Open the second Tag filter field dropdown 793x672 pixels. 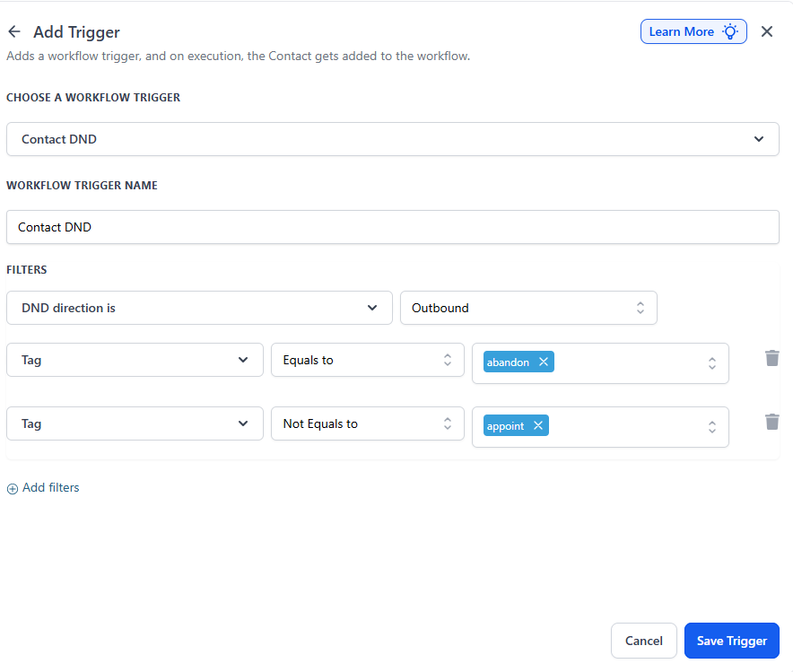pos(135,423)
